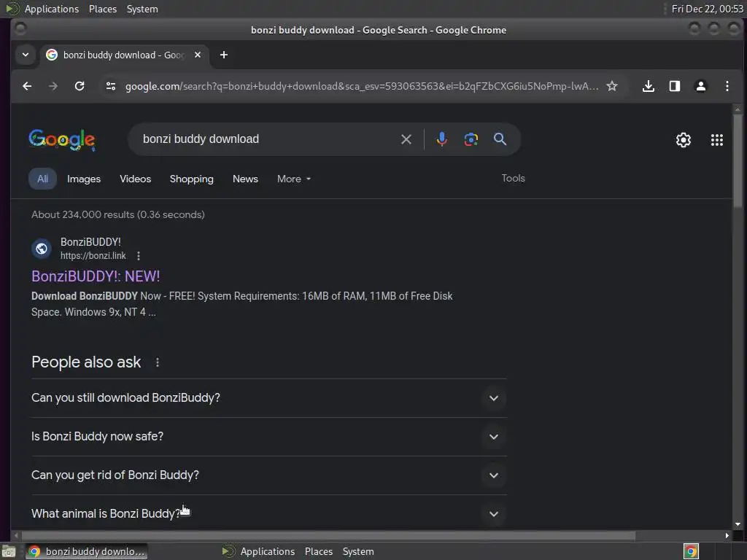Open search Tools
Viewport: 747px width, 560px height.
click(513, 178)
